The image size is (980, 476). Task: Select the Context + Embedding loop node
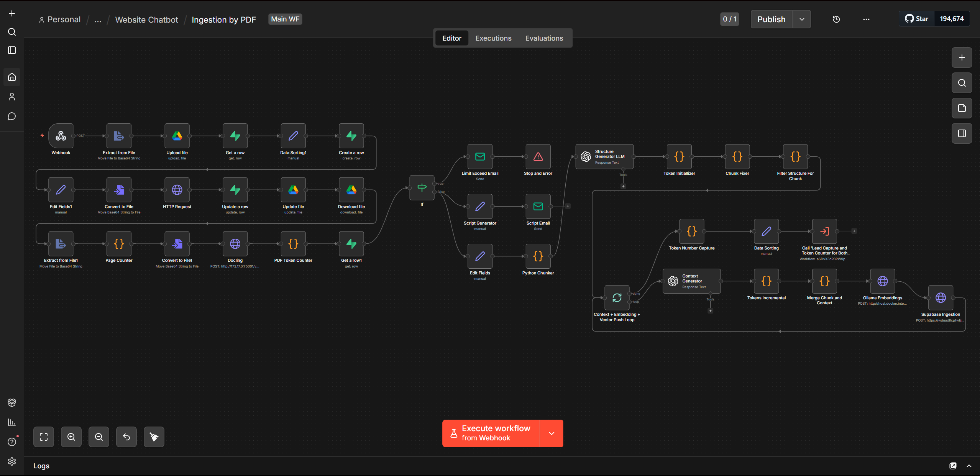(617, 298)
